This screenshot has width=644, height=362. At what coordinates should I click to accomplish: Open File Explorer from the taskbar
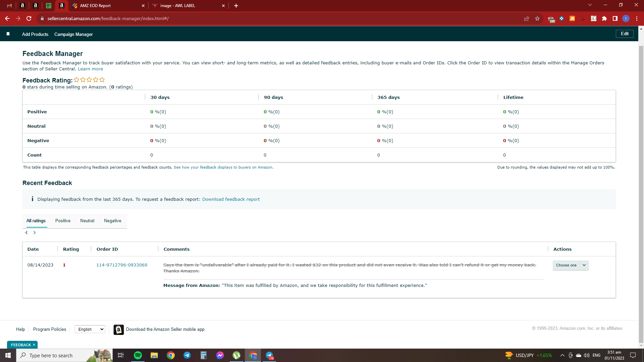click(154, 355)
